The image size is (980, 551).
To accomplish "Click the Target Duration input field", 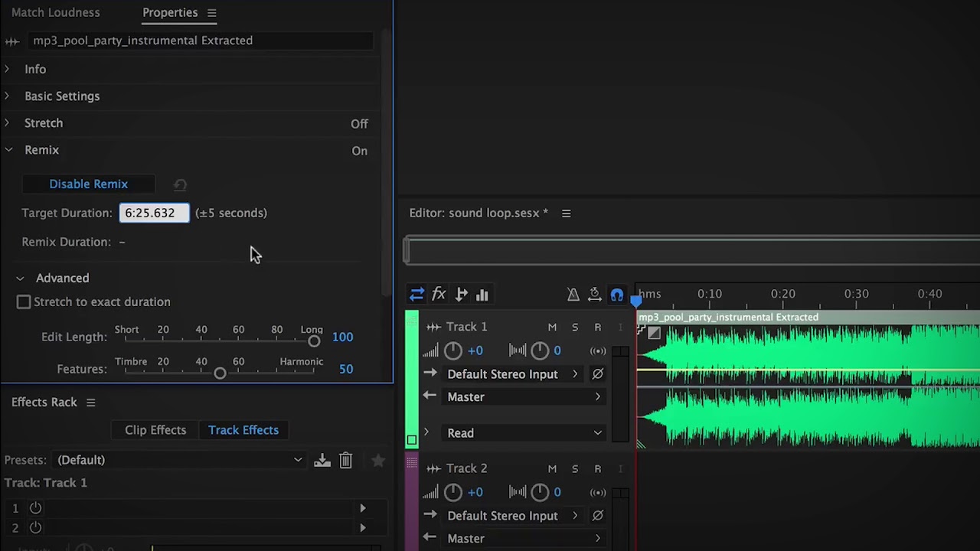I will point(154,214).
